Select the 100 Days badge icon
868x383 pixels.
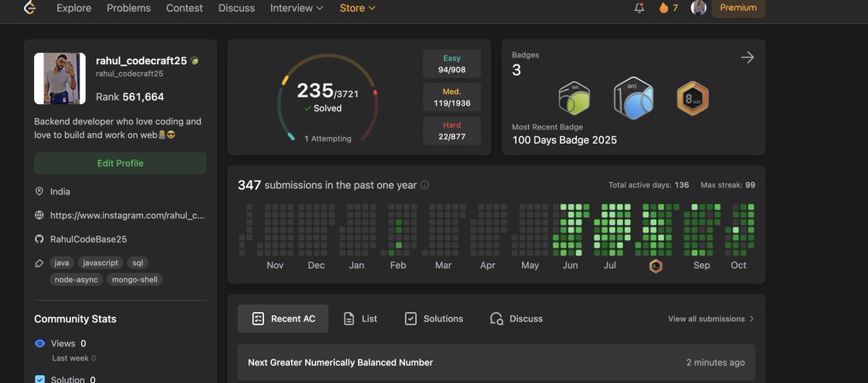pos(634,98)
